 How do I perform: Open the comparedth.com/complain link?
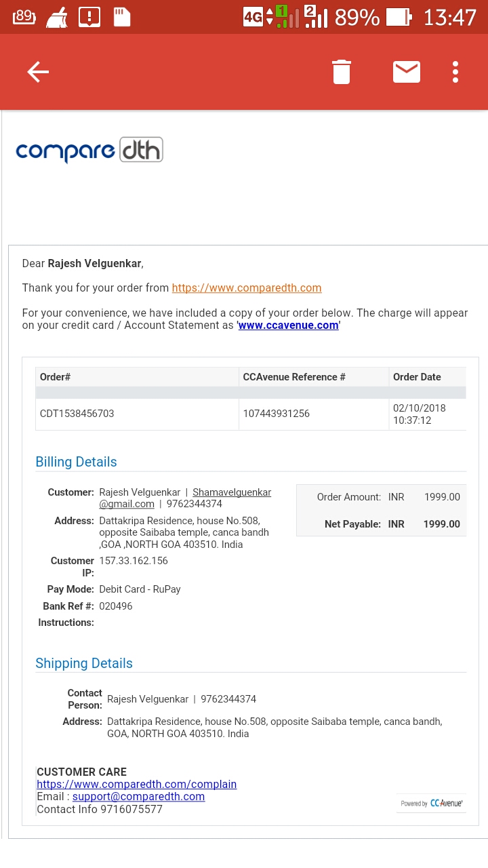137,784
